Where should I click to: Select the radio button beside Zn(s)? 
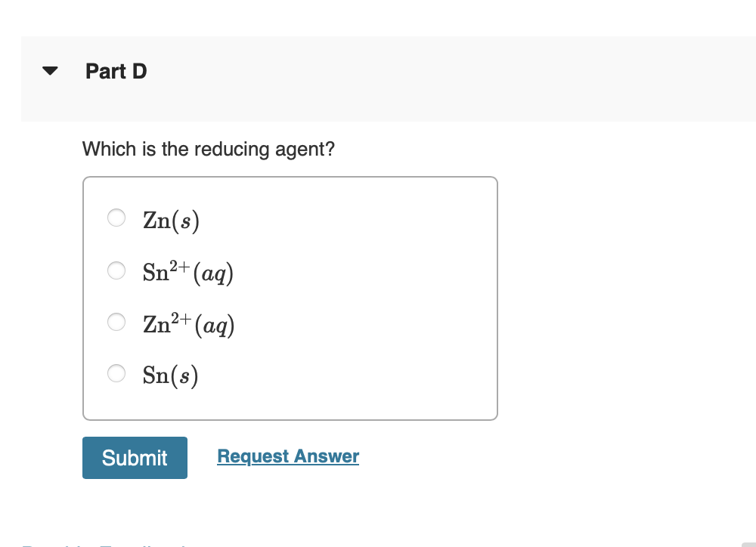click(x=116, y=218)
